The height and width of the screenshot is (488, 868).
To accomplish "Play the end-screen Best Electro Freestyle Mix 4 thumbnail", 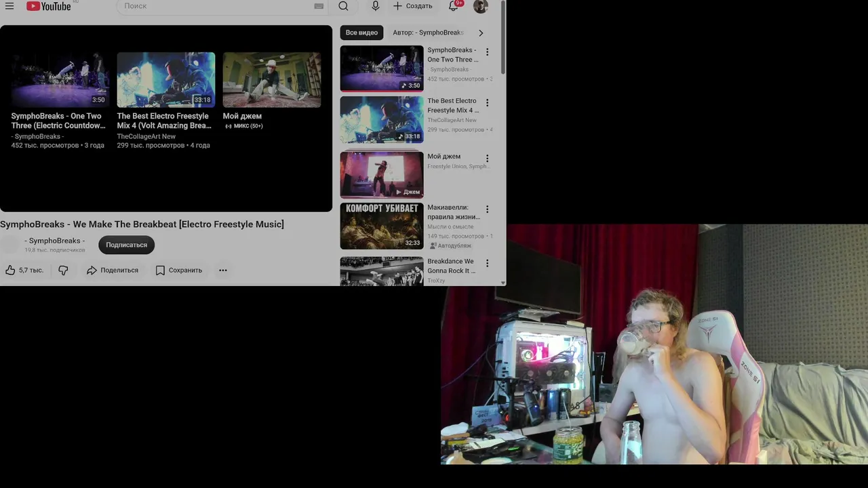I will point(166,80).
